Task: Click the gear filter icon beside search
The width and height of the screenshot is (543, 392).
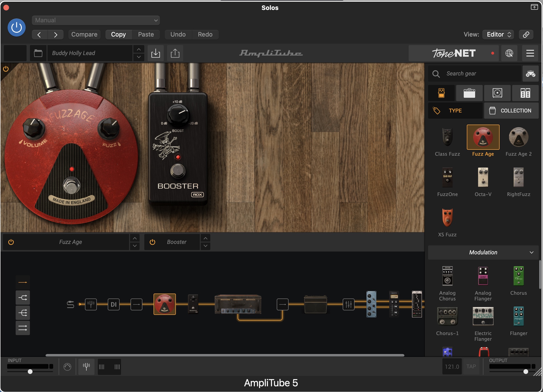Action: tap(531, 74)
